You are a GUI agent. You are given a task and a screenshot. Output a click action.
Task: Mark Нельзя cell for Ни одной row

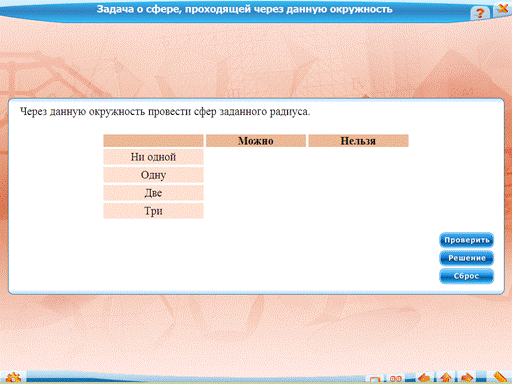(358, 157)
